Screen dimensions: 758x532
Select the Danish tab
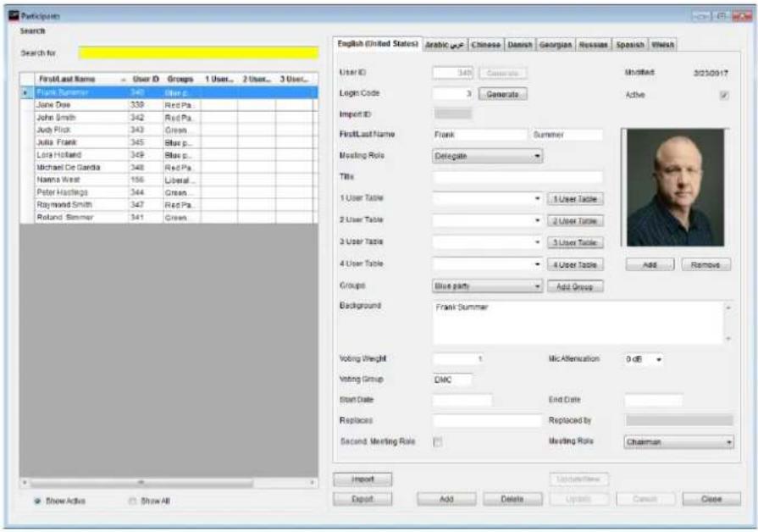[x=520, y=45]
